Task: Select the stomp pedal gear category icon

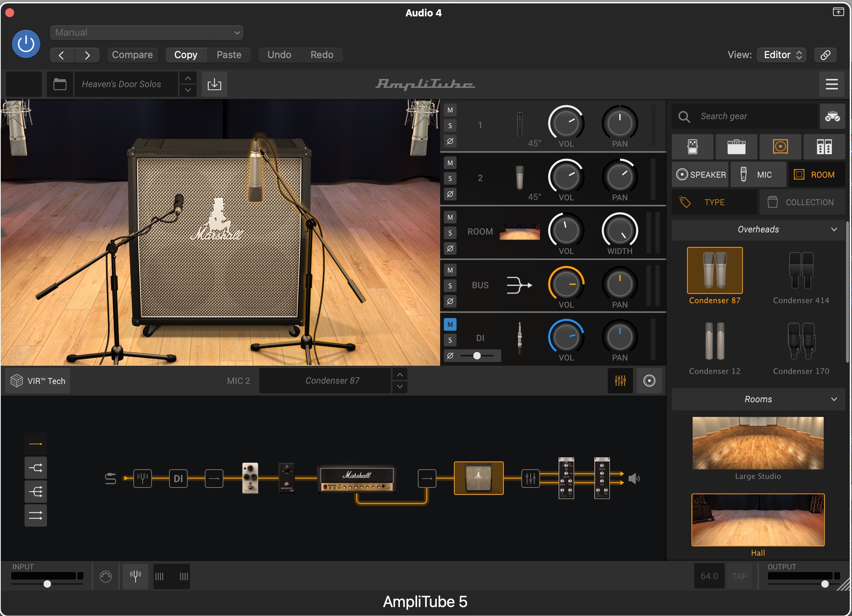Action: 692,147
